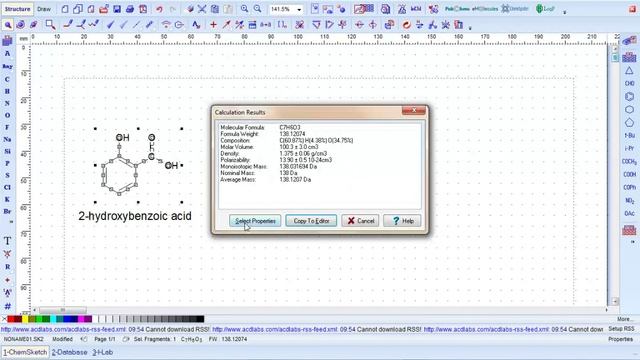640x360 pixels.
Task: Switch to the 3-I-Lab tab
Action: [102, 352]
